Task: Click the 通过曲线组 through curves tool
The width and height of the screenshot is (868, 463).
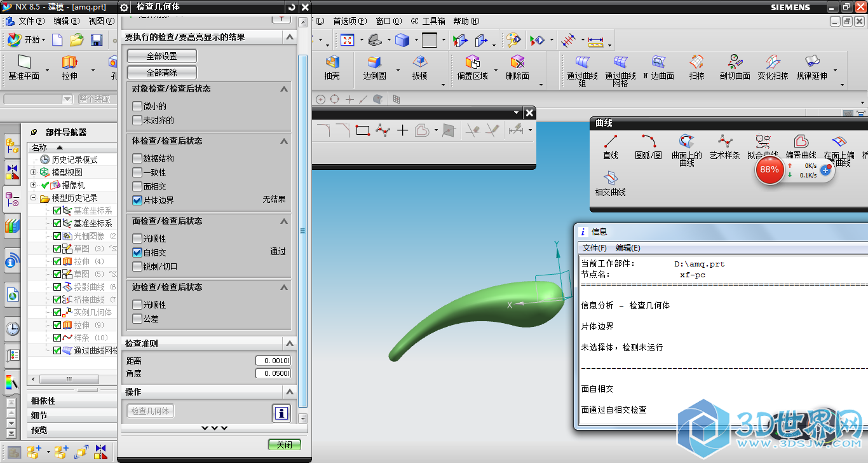Action: (x=583, y=71)
